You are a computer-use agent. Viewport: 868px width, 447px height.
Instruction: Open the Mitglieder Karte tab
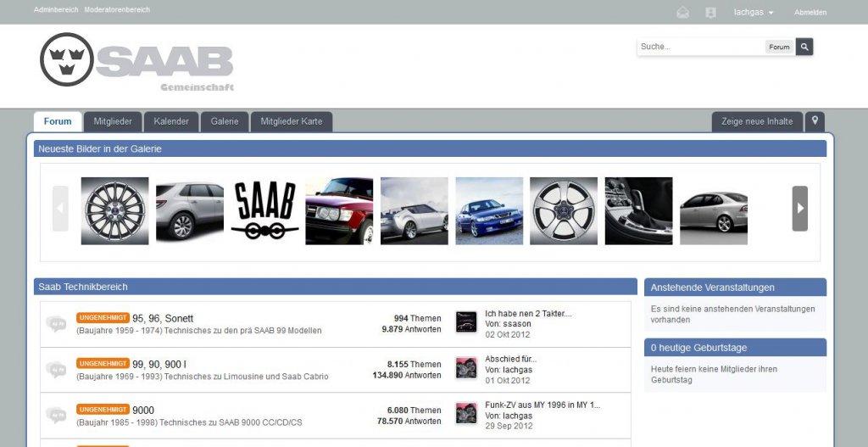point(292,121)
